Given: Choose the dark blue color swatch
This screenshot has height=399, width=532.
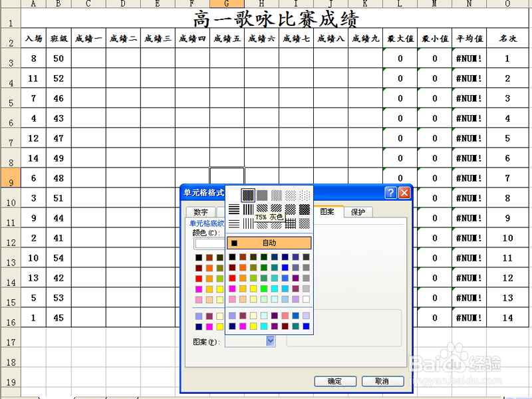Looking at the screenshot, I should [285, 258].
